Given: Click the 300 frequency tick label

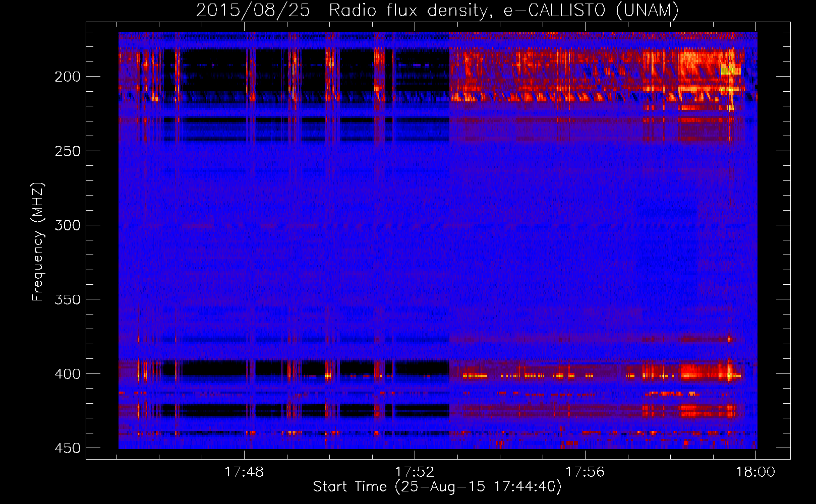Looking at the screenshot, I should coord(67,225).
